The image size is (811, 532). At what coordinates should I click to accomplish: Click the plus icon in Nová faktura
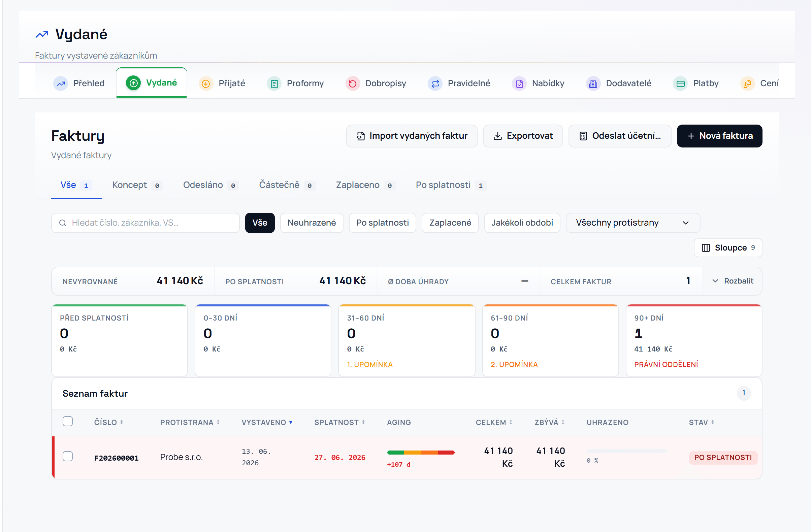pos(691,136)
